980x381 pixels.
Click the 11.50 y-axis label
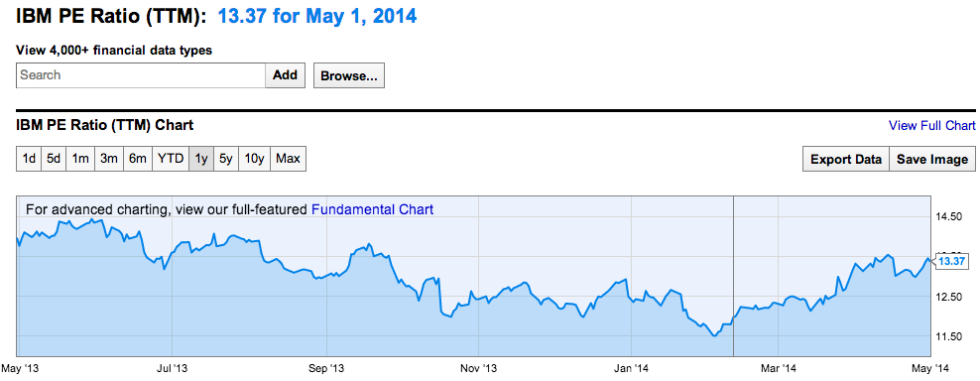click(948, 336)
